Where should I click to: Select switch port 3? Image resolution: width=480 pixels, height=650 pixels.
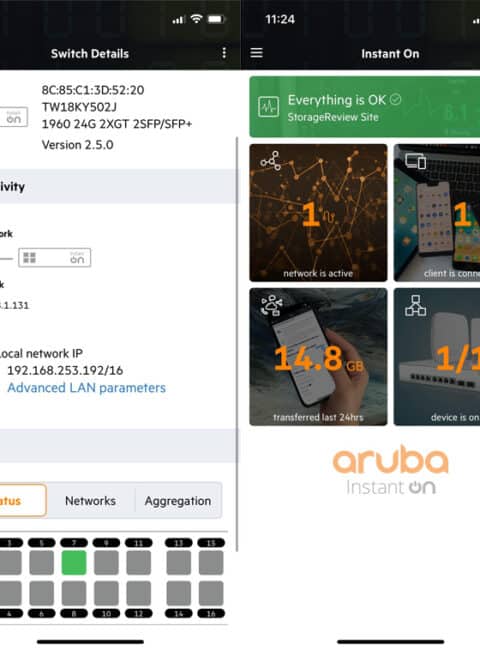click(x=10, y=563)
